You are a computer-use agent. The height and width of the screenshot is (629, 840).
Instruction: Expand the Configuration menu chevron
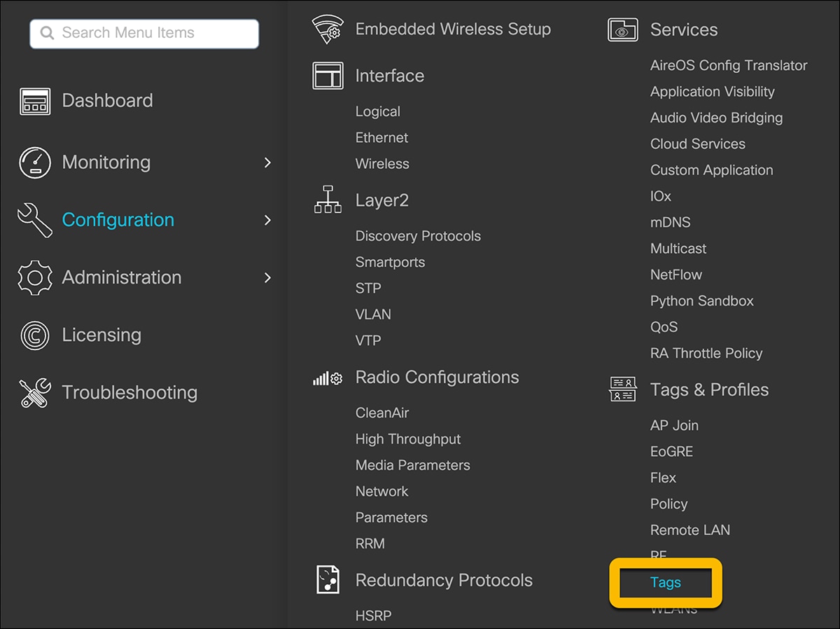[x=267, y=220]
